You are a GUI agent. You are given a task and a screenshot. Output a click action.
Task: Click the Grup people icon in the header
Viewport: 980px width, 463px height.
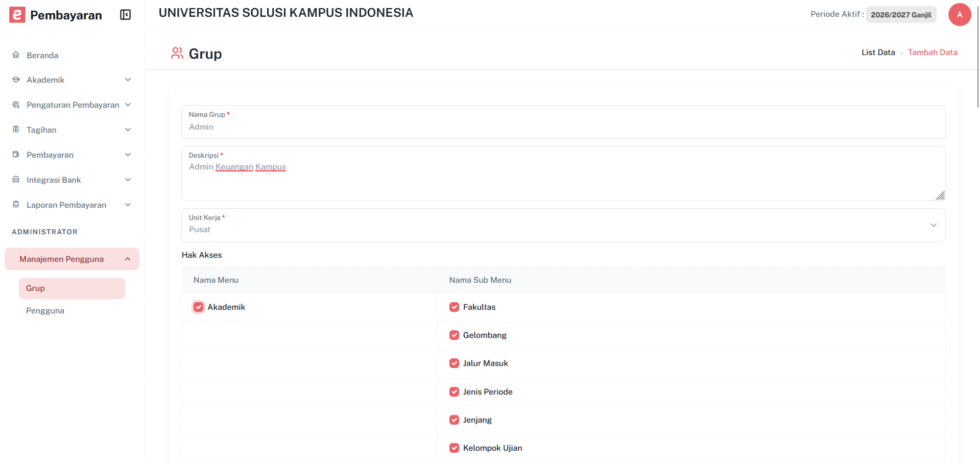tap(177, 53)
